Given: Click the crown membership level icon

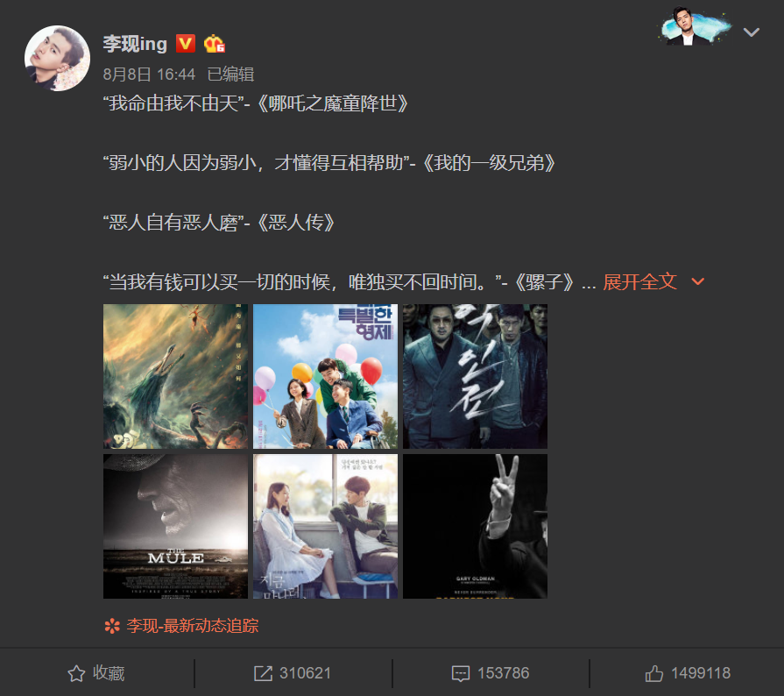Looking at the screenshot, I should 214,44.
